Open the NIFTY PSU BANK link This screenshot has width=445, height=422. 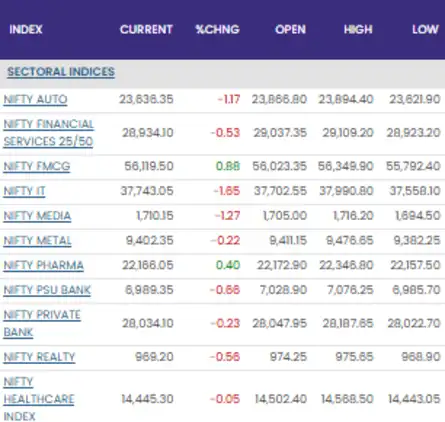tap(47, 290)
